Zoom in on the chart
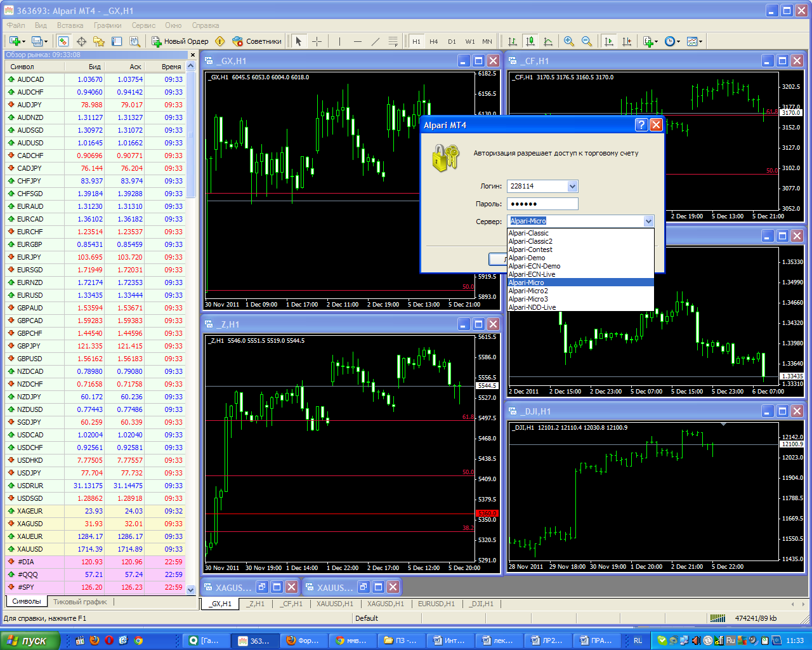The image size is (812, 650). point(569,41)
